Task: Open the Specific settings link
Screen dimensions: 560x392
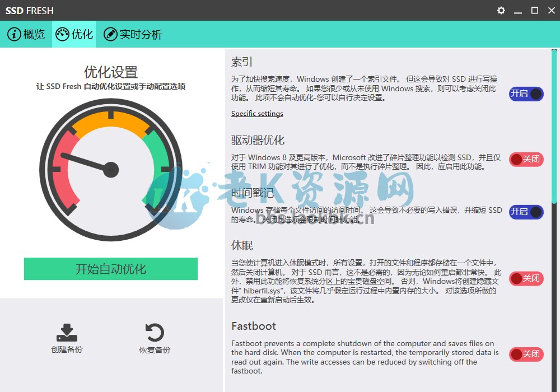Action: pos(257,114)
